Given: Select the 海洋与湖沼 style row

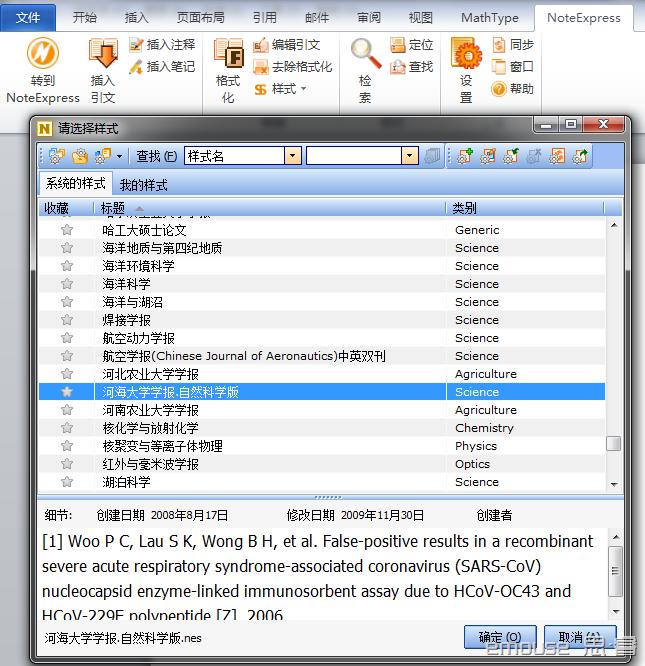Looking at the screenshot, I should click(322, 302).
